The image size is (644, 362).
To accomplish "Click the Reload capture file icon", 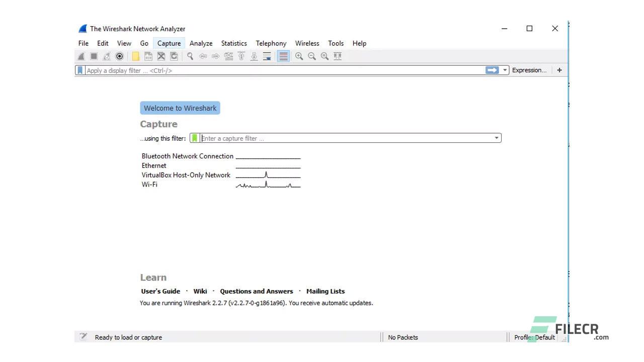I will [174, 56].
